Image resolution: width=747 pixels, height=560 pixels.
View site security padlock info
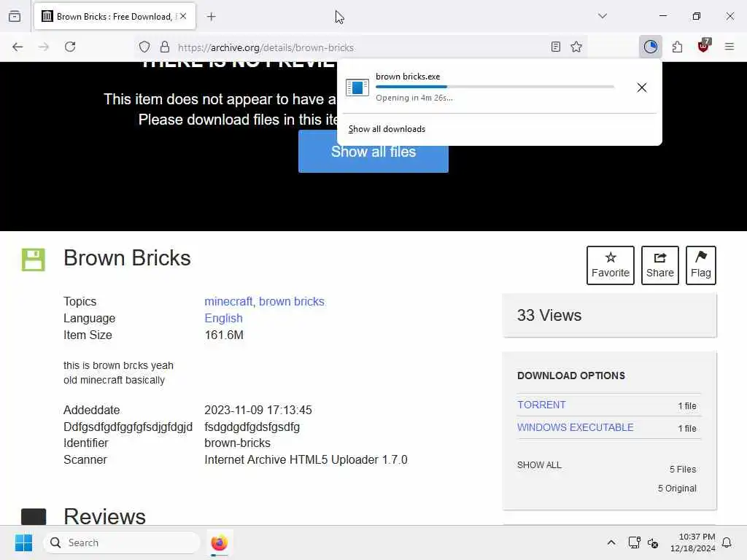coord(165,47)
